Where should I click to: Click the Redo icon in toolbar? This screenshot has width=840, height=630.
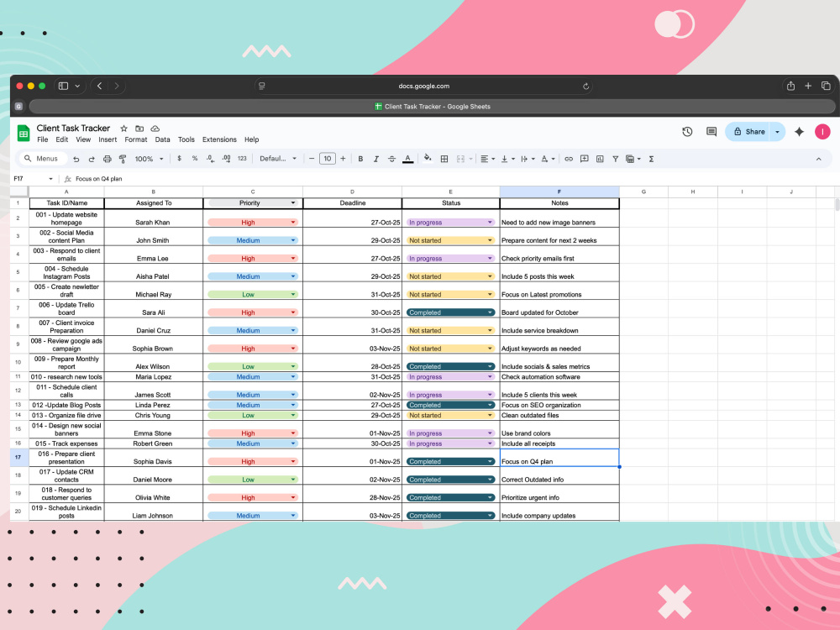92,159
